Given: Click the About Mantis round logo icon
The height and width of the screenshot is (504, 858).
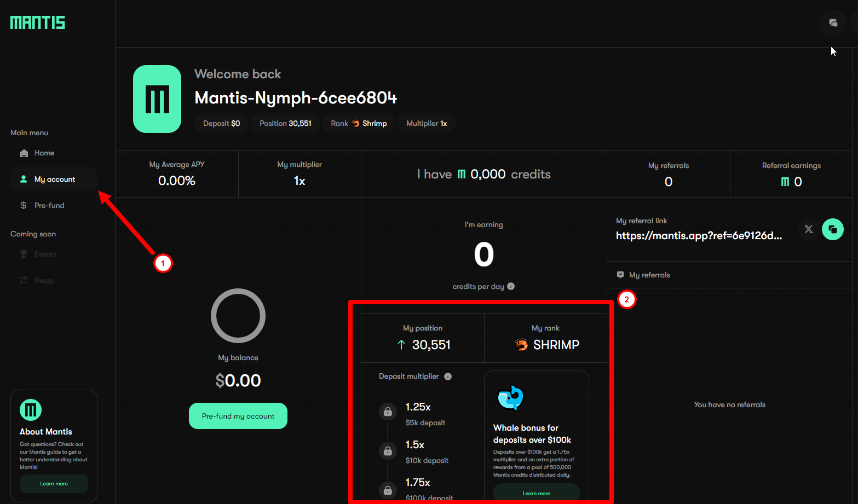Looking at the screenshot, I should pyautogui.click(x=31, y=410).
